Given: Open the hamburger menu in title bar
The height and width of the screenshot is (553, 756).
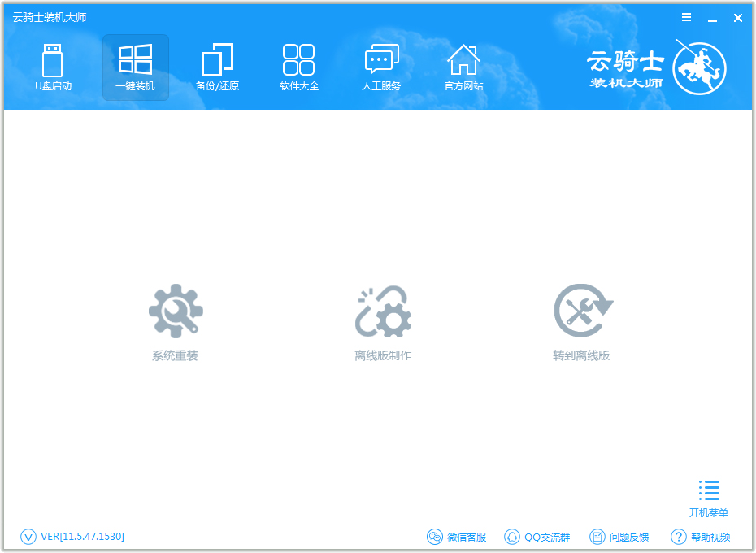Looking at the screenshot, I should [x=687, y=17].
